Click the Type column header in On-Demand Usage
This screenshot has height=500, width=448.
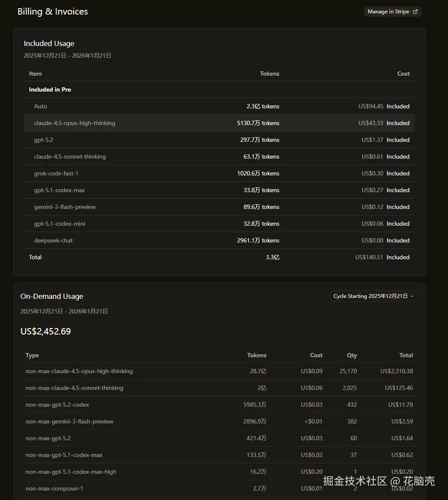click(x=32, y=355)
